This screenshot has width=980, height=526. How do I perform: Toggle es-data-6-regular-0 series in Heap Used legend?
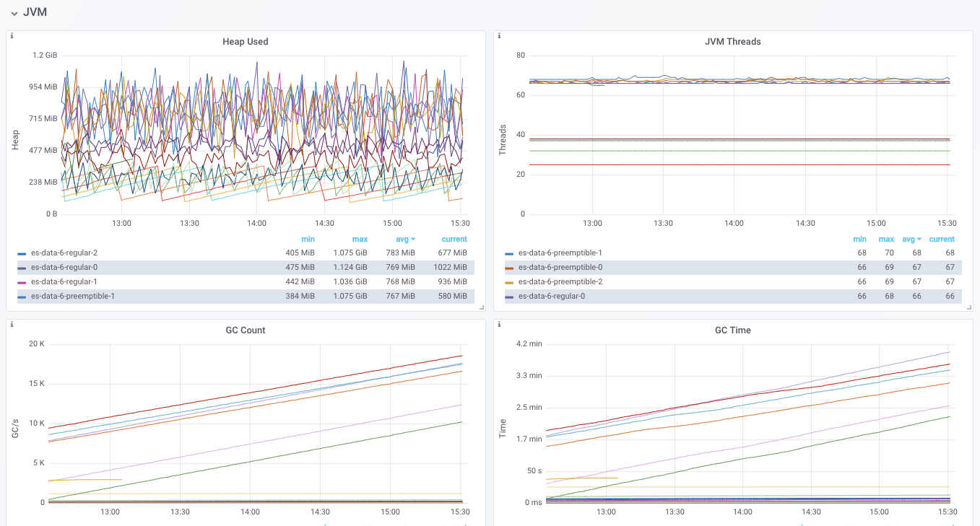click(64, 268)
